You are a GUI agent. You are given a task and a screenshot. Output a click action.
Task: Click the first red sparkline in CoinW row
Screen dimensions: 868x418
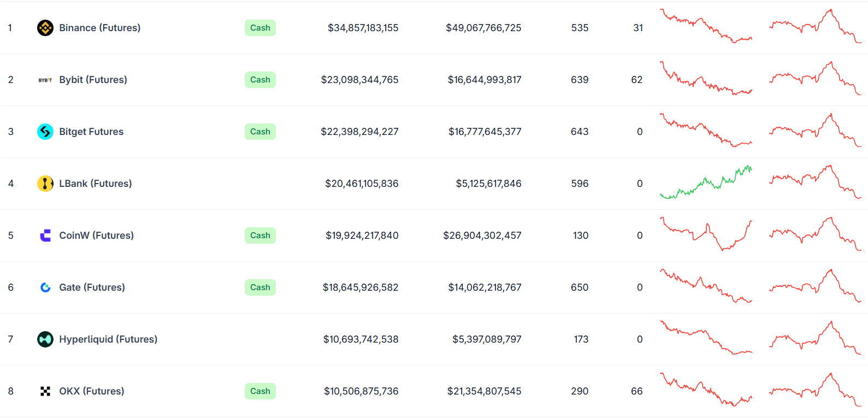pyautogui.click(x=706, y=234)
